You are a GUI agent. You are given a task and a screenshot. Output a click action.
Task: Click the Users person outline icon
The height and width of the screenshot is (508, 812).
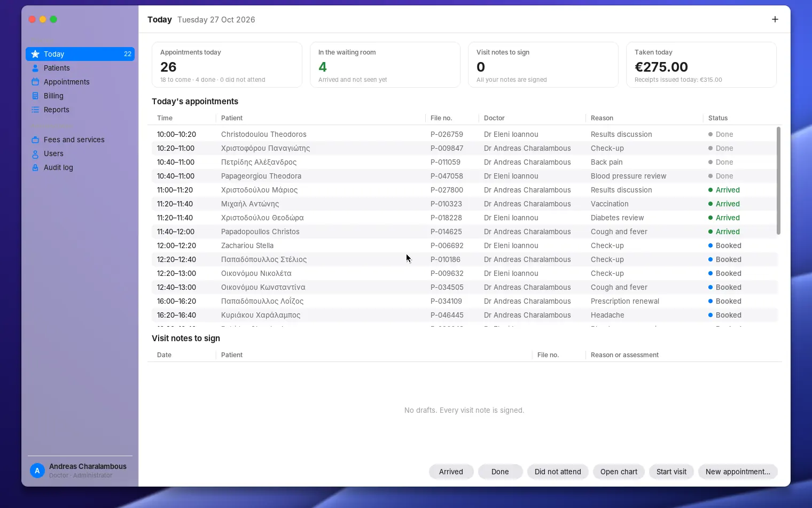point(35,153)
